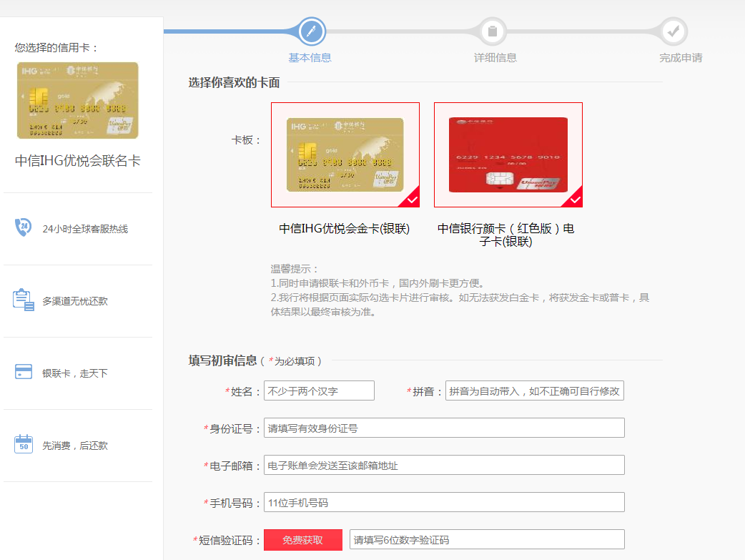This screenshot has width=745, height=560.
Task: Click the checkmark icon for 完成申请 step
Action: pyautogui.click(x=674, y=31)
